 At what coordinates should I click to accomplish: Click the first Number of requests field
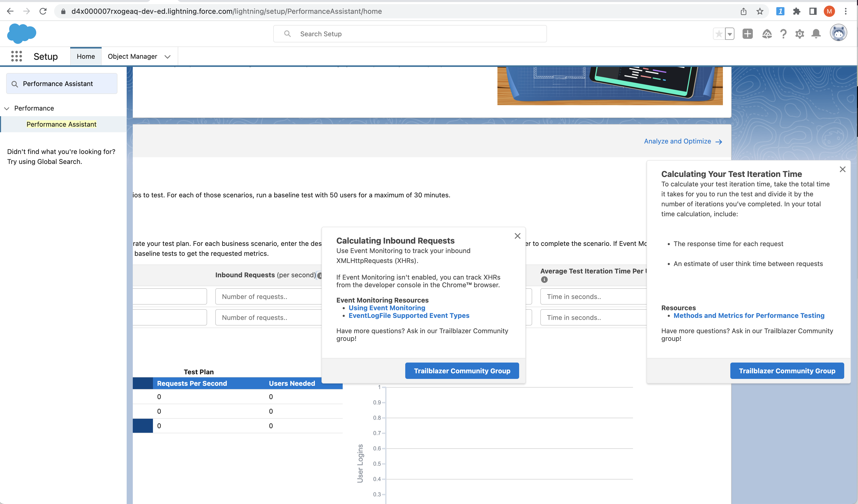coord(269,297)
